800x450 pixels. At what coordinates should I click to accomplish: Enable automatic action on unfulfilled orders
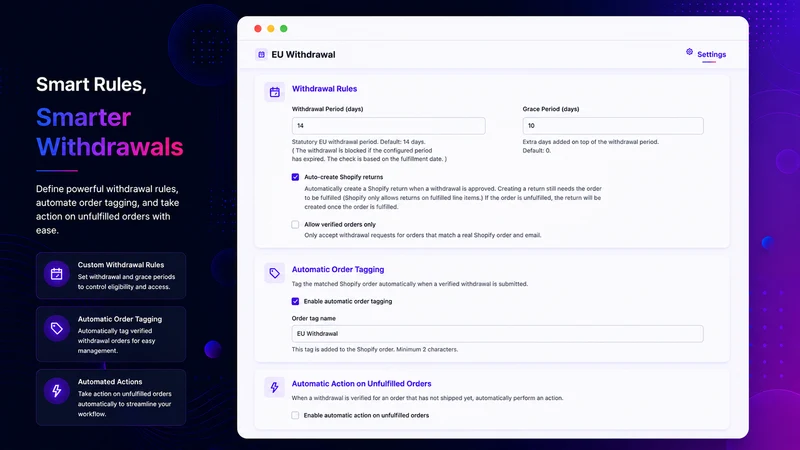tap(295, 415)
